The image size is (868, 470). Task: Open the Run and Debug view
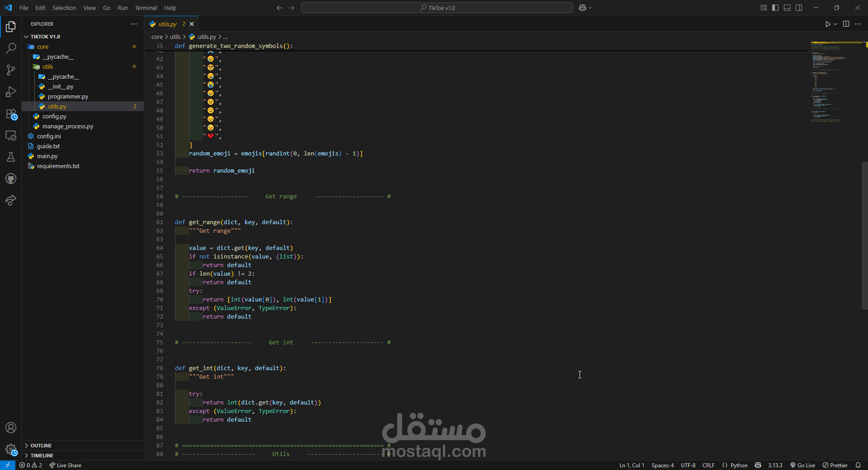tap(11, 92)
